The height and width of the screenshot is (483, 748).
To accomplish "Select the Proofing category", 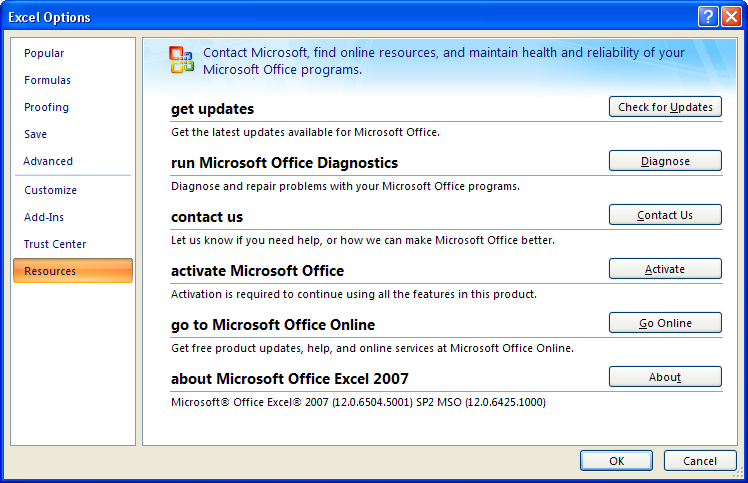I will [46, 107].
